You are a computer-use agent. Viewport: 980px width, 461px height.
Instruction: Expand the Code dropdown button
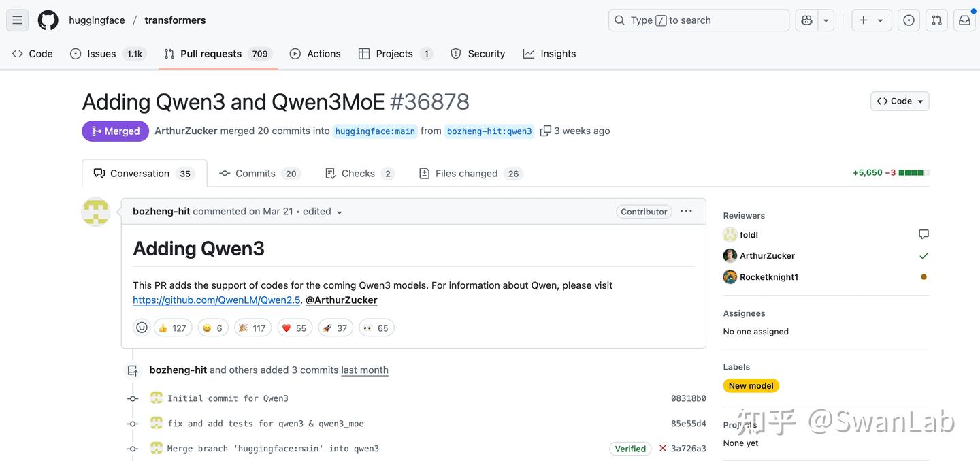(x=900, y=101)
